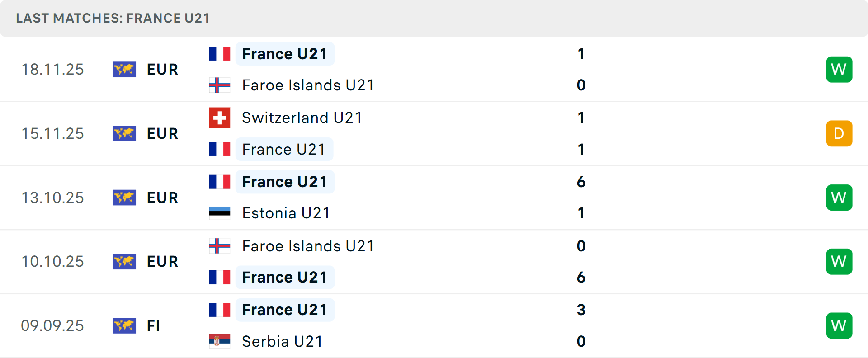Viewport: 868px width, 358px height.
Task: Click the Faroe Islands U21 team name
Action: tap(308, 85)
